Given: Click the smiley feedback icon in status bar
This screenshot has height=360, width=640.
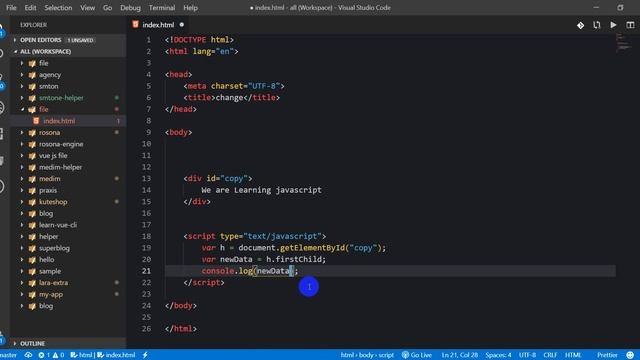Looking at the screenshot, I should click(x=630, y=355).
